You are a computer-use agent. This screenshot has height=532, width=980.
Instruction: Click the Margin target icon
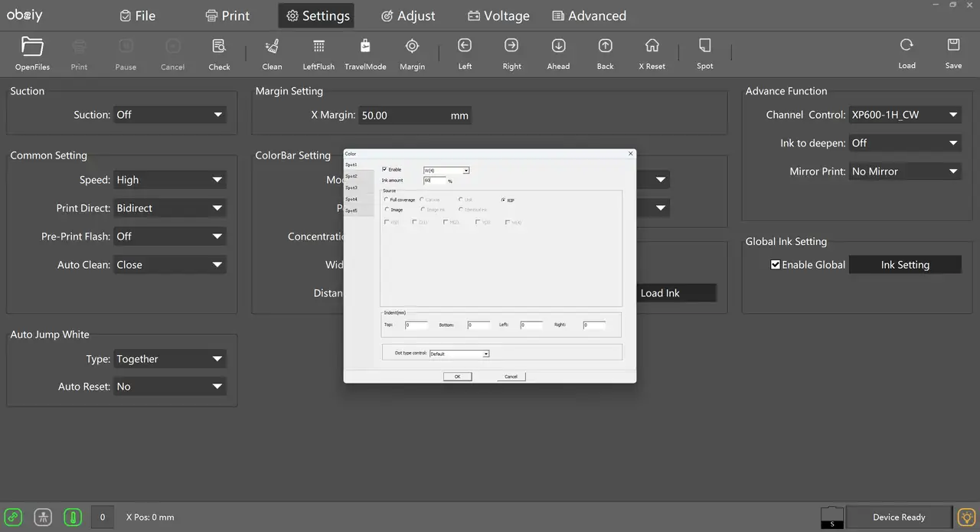(x=412, y=47)
